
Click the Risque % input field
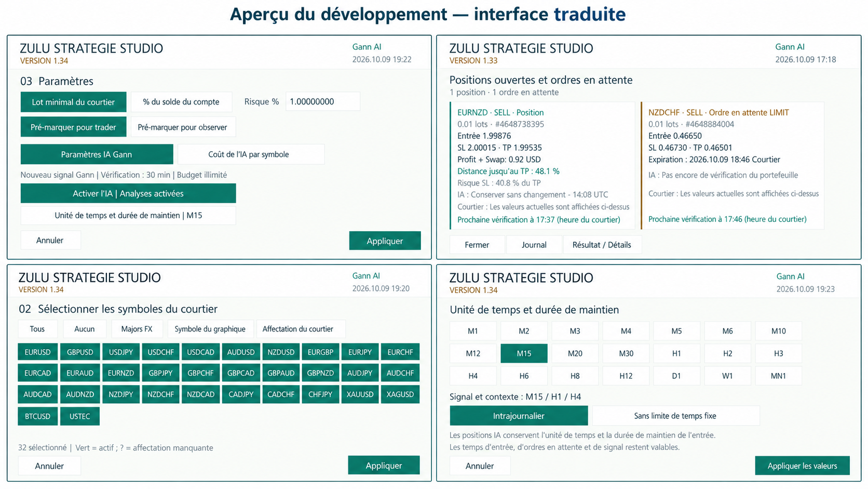(x=322, y=101)
